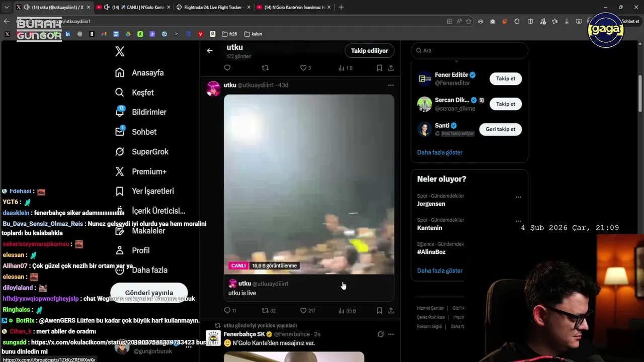Screen dimensions: 644x362
Task: Open browser extensions puzzle icon
Action: [x=517, y=21]
